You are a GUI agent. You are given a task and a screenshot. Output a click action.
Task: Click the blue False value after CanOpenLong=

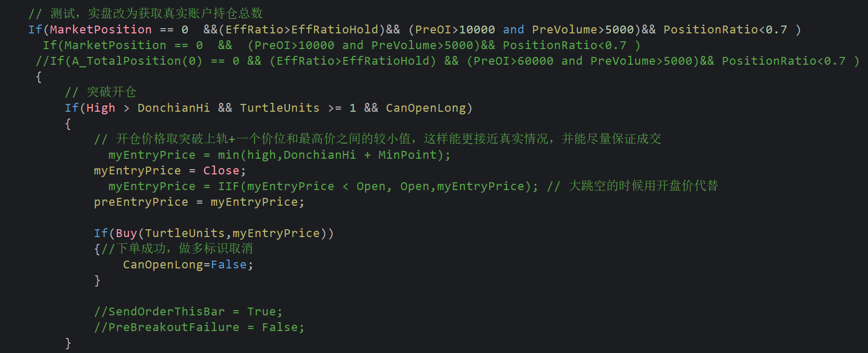pyautogui.click(x=228, y=265)
